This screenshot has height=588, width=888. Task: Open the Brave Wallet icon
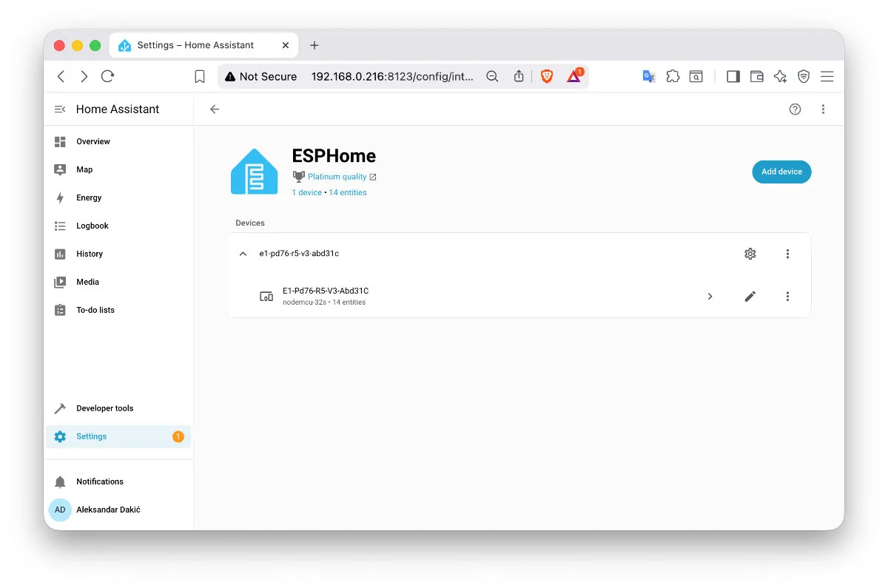[x=757, y=76]
